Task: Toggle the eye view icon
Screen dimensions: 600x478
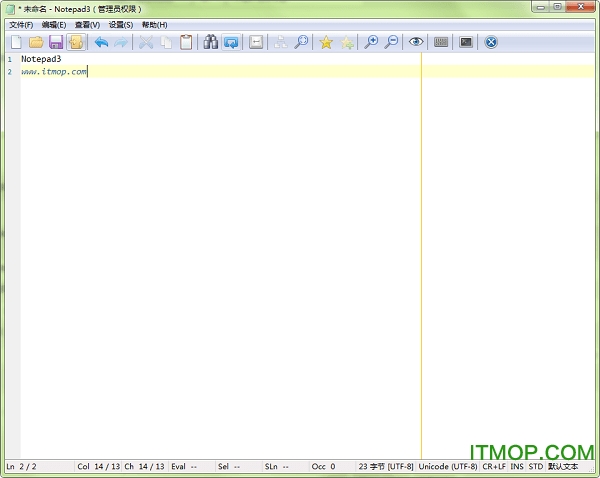Action: (416, 42)
